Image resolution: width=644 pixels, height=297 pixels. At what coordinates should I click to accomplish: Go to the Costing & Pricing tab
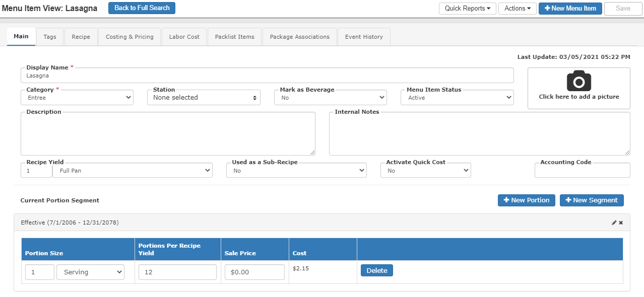(130, 37)
